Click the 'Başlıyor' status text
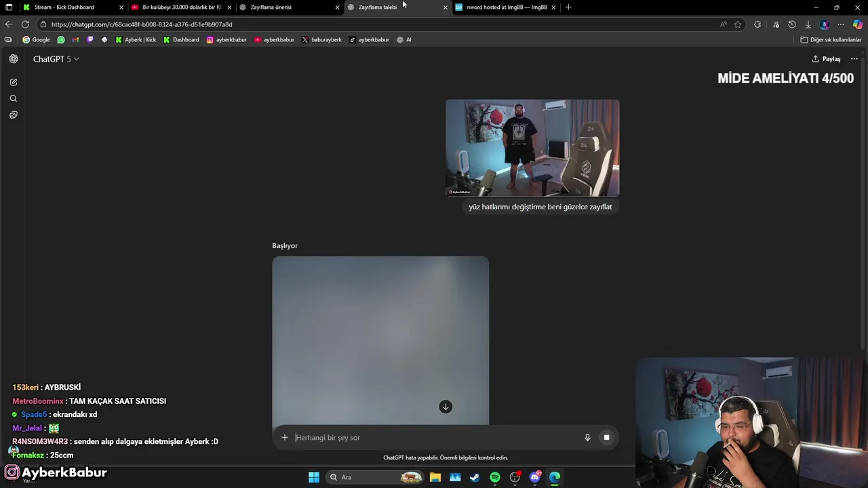Viewport: 868px width, 488px height. point(285,245)
